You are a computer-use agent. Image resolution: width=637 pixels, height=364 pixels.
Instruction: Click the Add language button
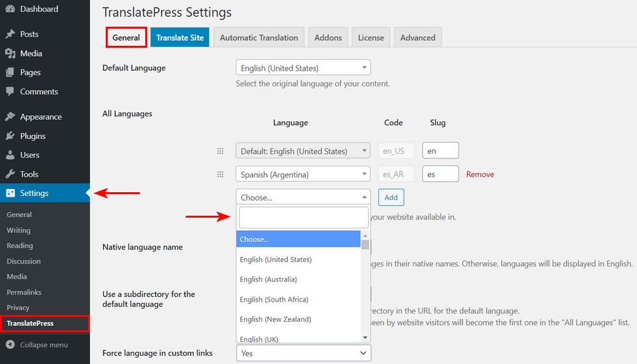click(391, 197)
